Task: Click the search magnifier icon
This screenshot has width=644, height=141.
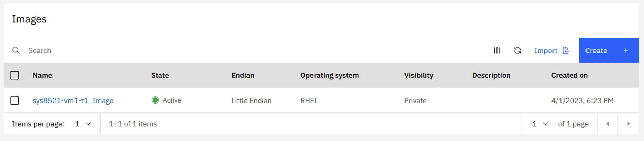Action: (x=16, y=50)
